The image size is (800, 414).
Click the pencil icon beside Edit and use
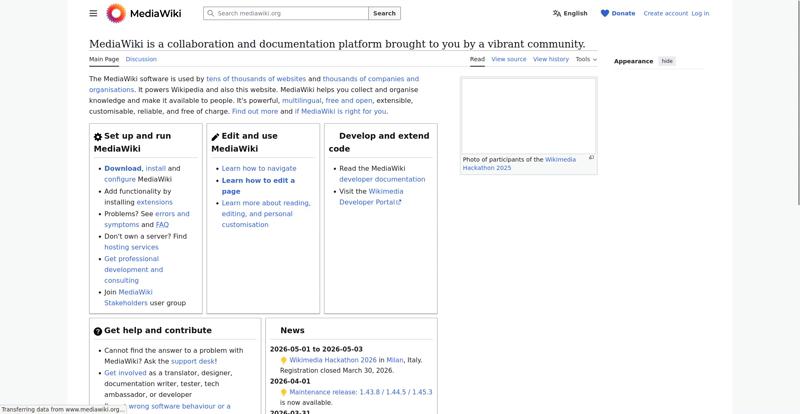[215, 137]
